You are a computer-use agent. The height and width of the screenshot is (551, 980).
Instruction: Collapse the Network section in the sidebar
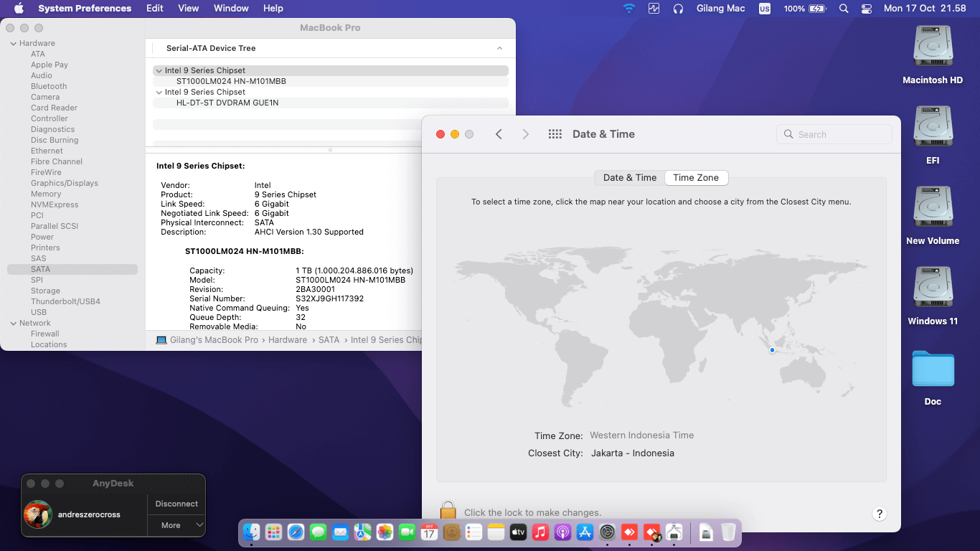[13, 324]
